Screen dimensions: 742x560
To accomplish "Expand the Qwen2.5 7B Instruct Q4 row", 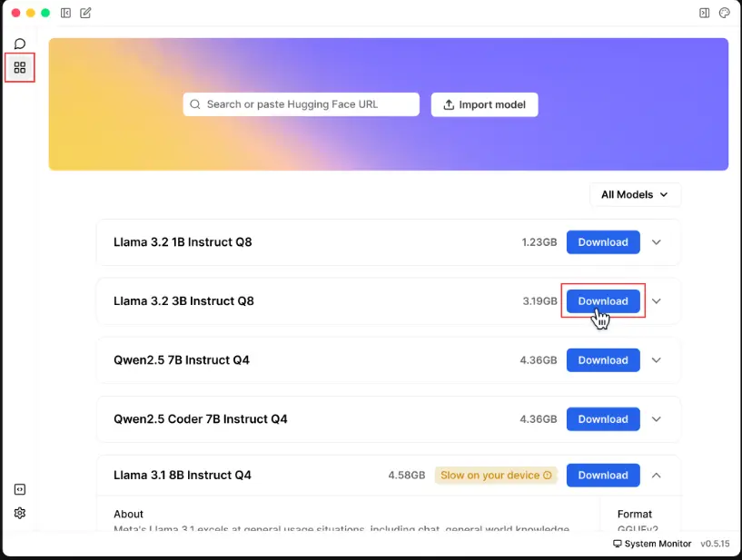I will [x=657, y=360].
